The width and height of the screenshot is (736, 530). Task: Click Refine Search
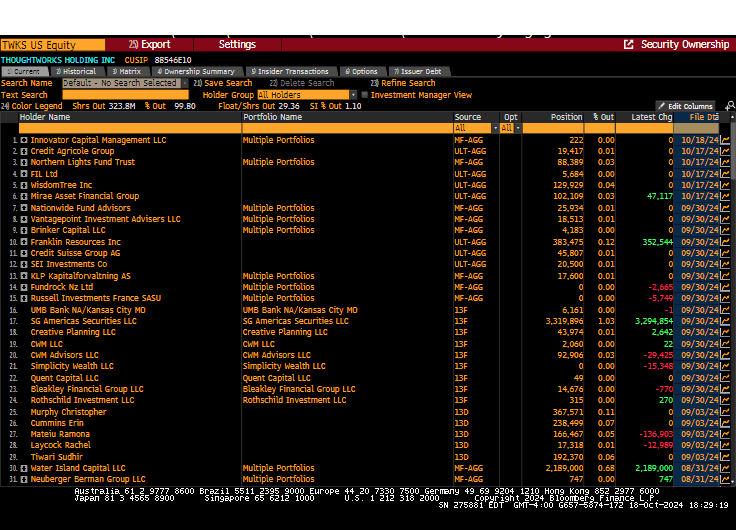coord(403,83)
